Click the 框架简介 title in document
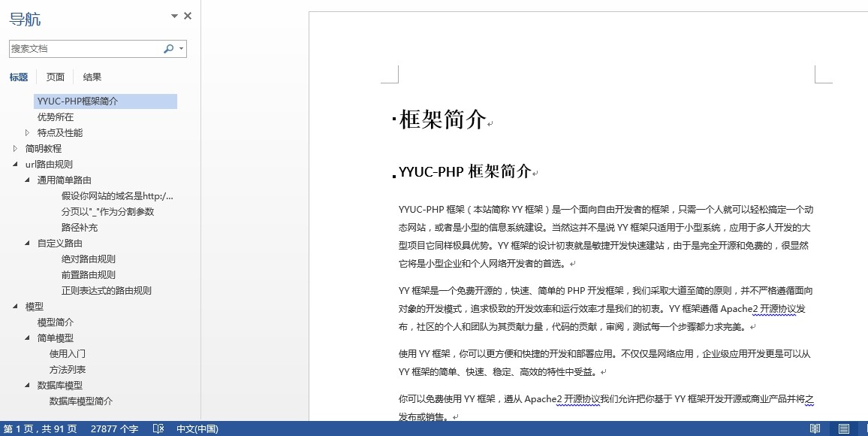Image resolution: width=868 pixels, height=436 pixels. [442, 120]
